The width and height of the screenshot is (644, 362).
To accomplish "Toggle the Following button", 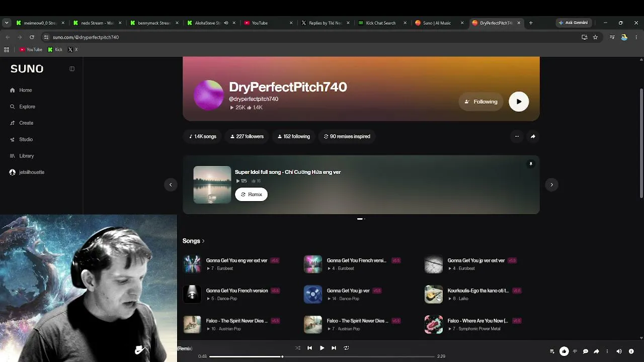I will tap(481, 102).
